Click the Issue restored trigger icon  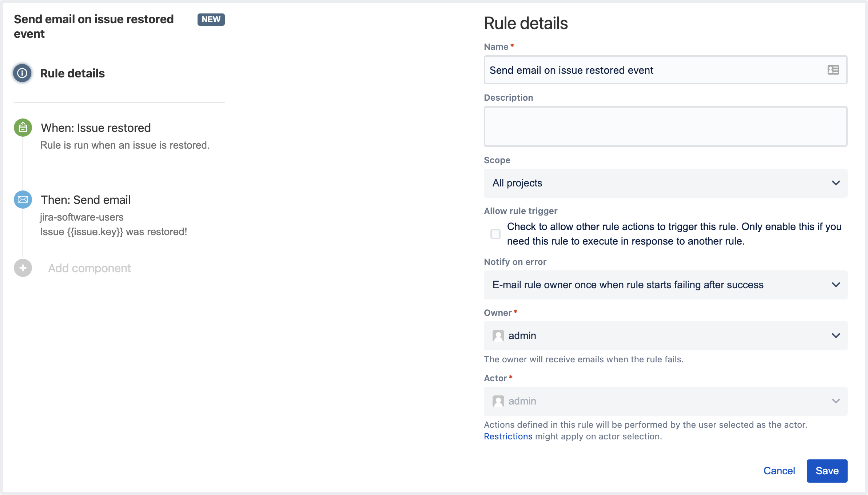click(x=22, y=128)
